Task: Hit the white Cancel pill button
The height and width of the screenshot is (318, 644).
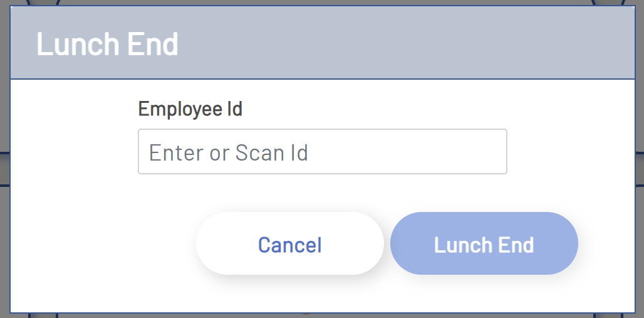Action: click(x=289, y=244)
